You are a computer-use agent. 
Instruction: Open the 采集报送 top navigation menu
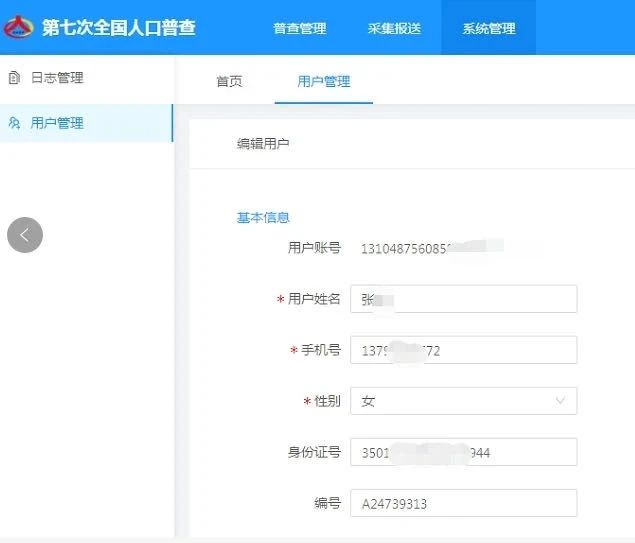pyautogui.click(x=394, y=28)
